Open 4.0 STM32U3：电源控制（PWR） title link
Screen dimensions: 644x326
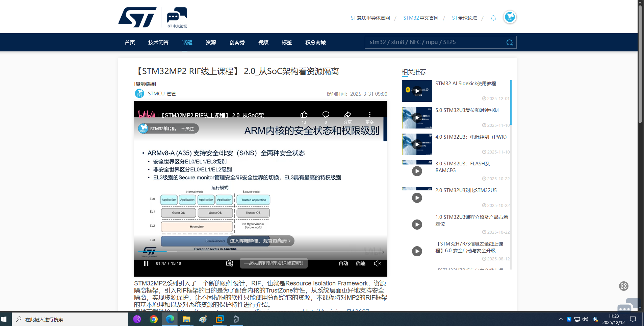click(x=471, y=137)
